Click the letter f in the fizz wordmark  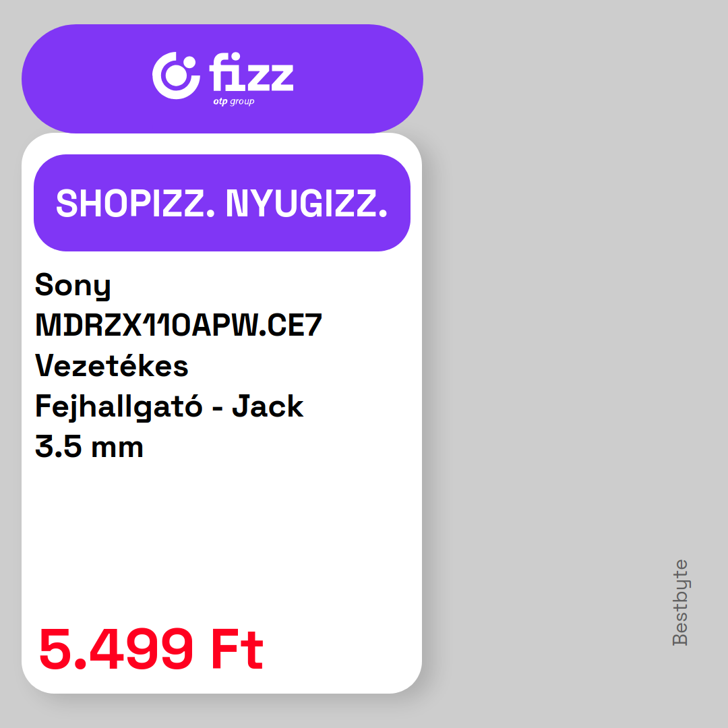click(218, 72)
